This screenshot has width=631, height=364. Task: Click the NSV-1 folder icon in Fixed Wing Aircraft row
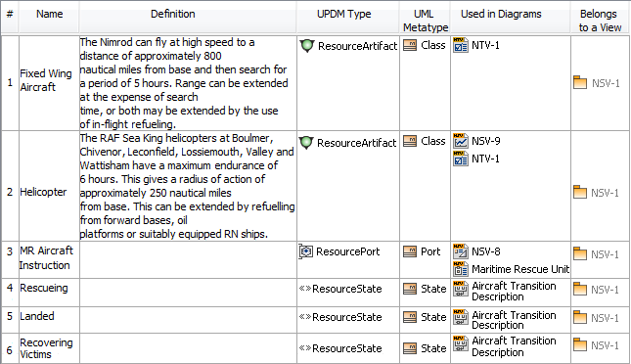[x=580, y=82]
